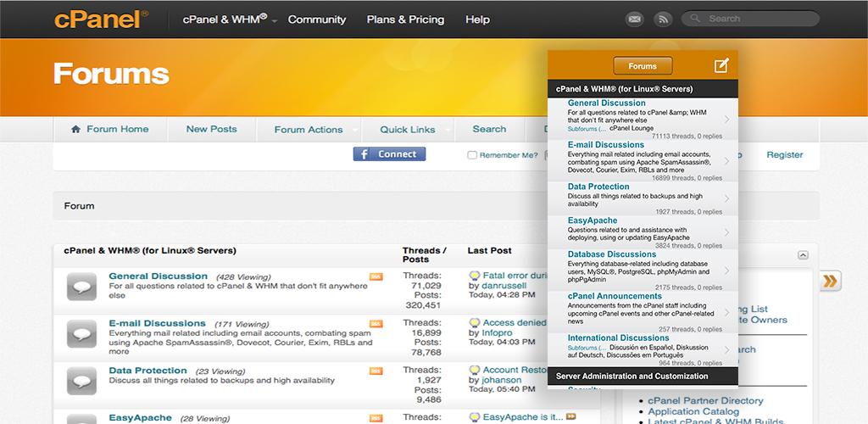Open cPanel Announcements chevron in mobile panel
The image size is (868, 424).
(x=726, y=312)
